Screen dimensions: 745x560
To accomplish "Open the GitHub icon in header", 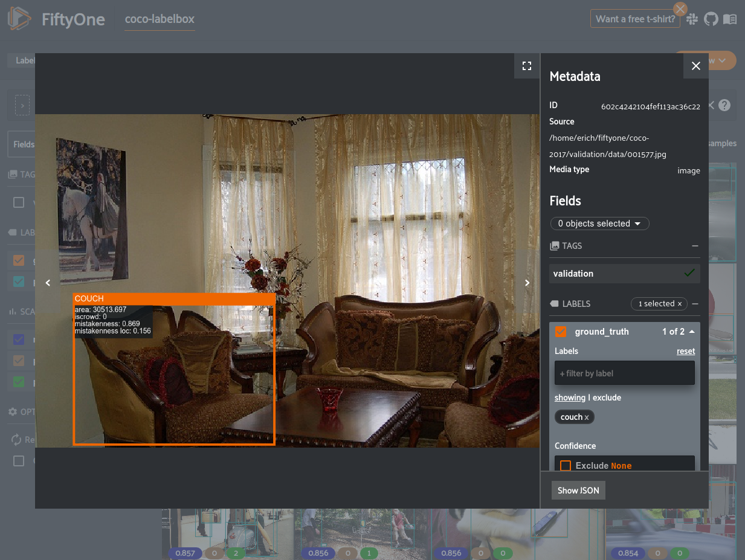I will (711, 19).
